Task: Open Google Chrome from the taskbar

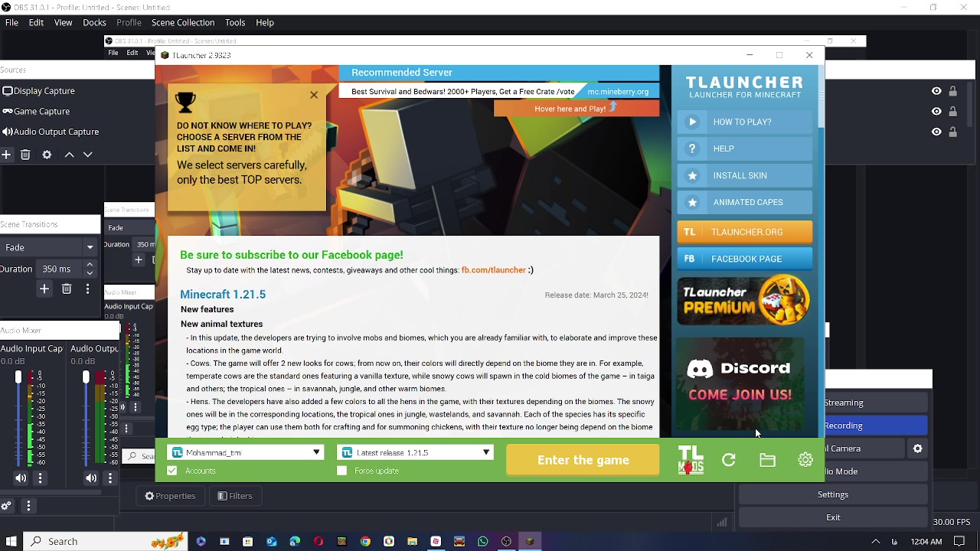Action: [x=365, y=542]
